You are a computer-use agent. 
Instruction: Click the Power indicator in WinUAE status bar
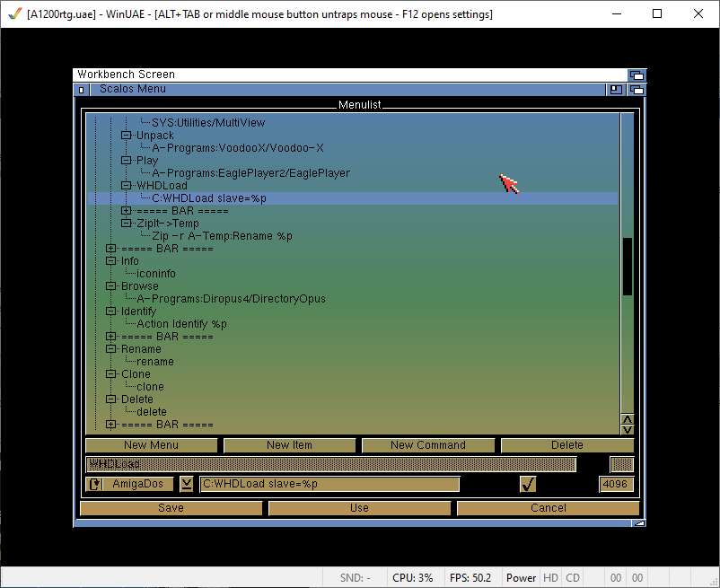(521, 578)
